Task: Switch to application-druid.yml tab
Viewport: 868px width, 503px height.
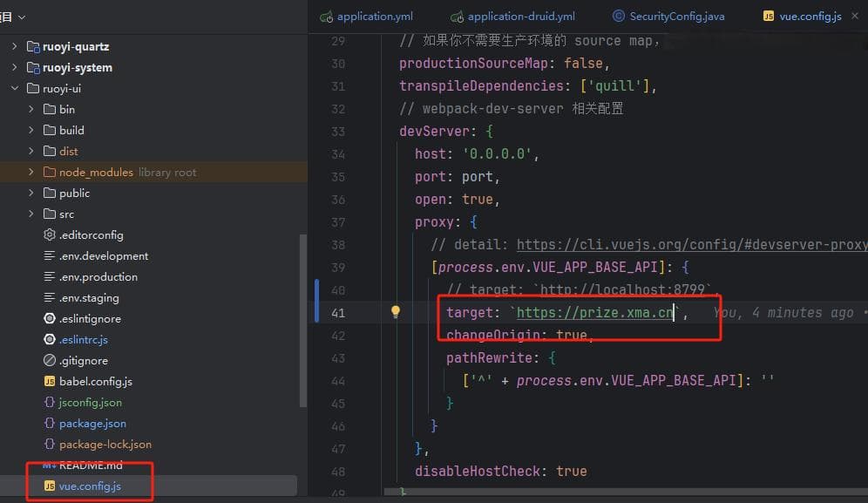Action: pyautogui.click(x=512, y=17)
